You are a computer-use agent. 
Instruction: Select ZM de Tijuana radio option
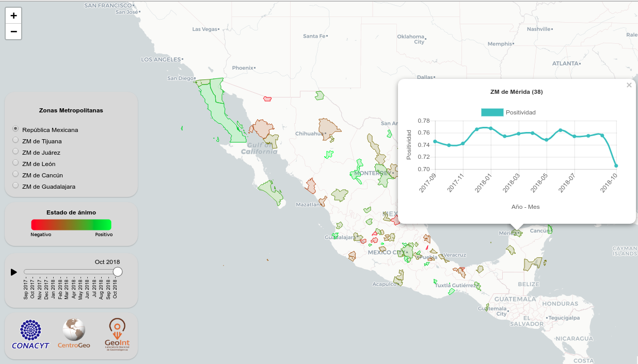(x=15, y=140)
